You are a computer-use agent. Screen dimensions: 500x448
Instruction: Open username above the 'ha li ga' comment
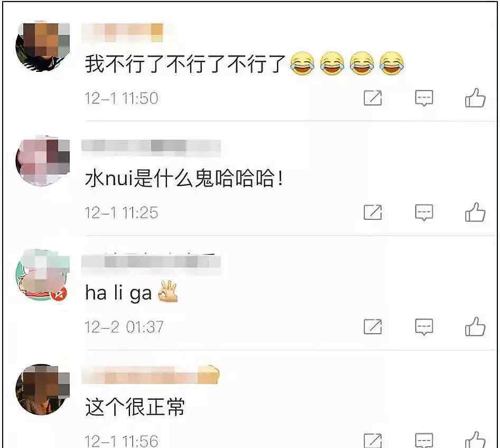point(151,262)
